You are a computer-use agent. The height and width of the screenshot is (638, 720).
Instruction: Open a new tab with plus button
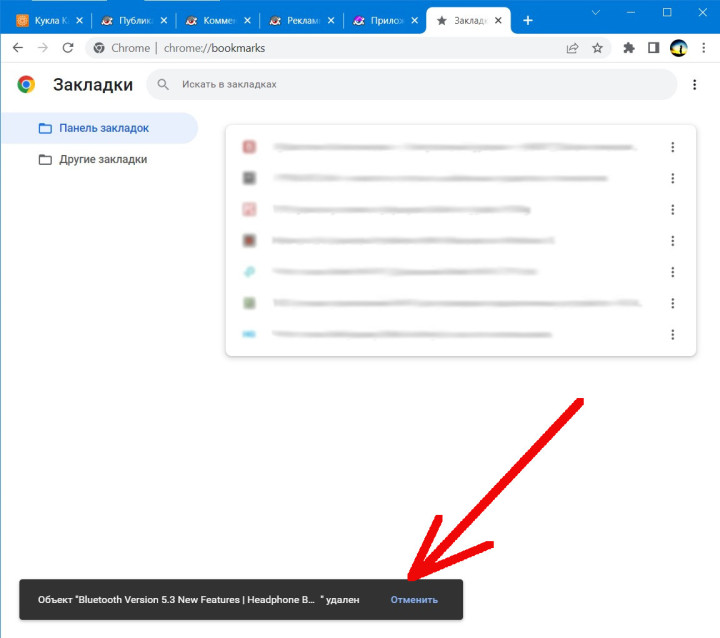(528, 20)
